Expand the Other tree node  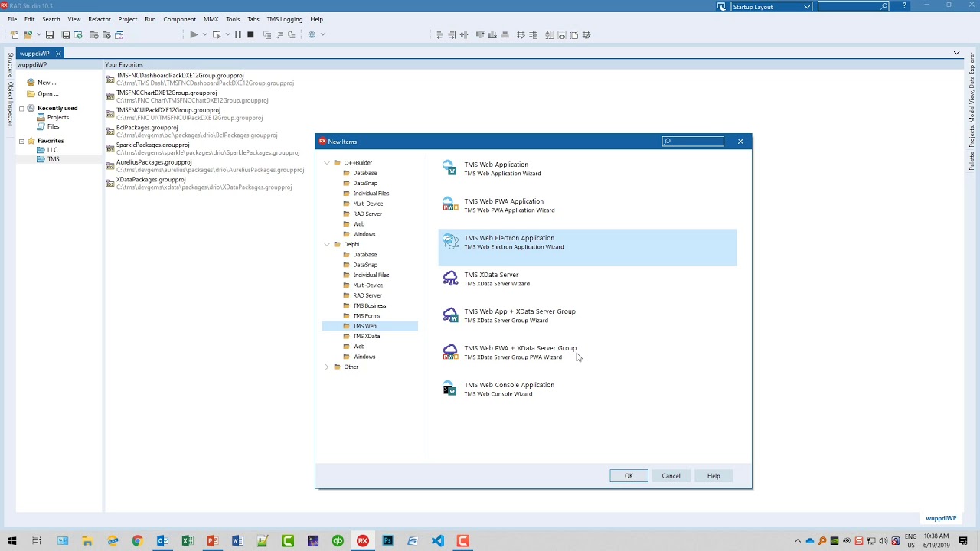point(327,367)
